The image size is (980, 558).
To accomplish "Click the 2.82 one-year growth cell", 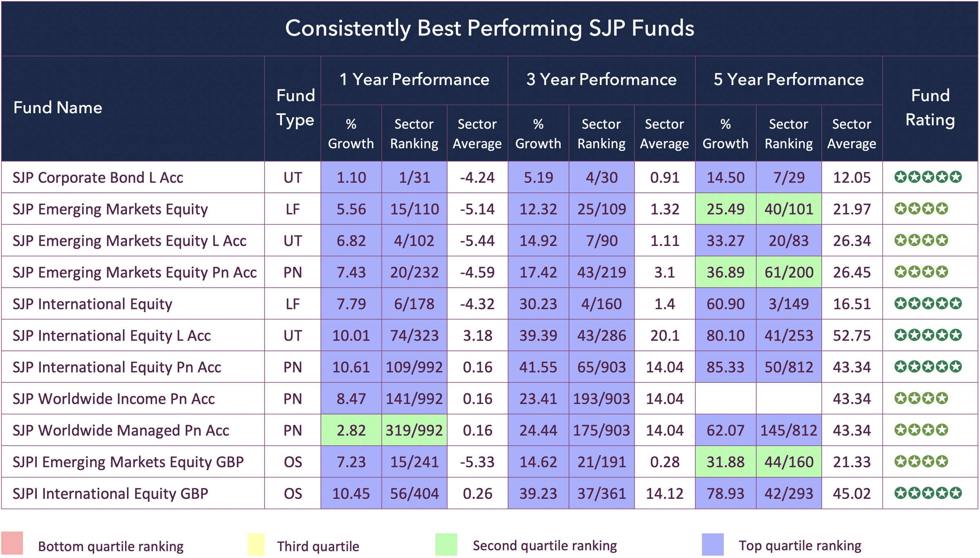I will click(352, 430).
